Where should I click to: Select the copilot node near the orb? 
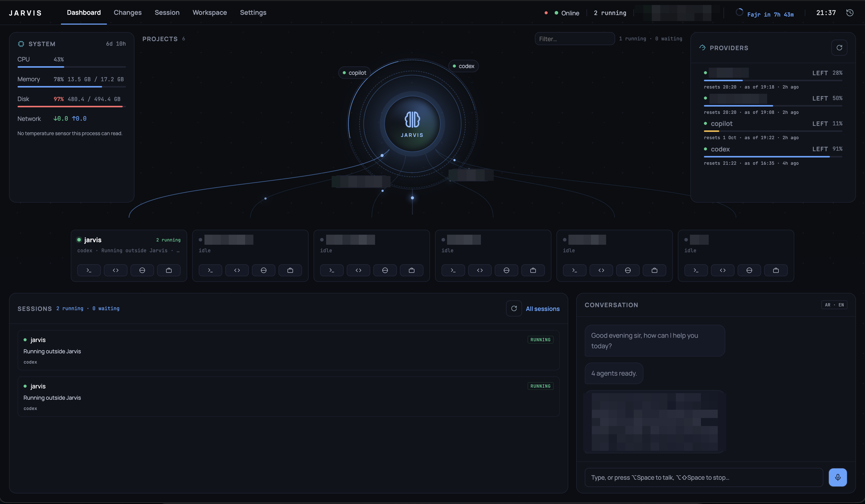[x=354, y=73]
